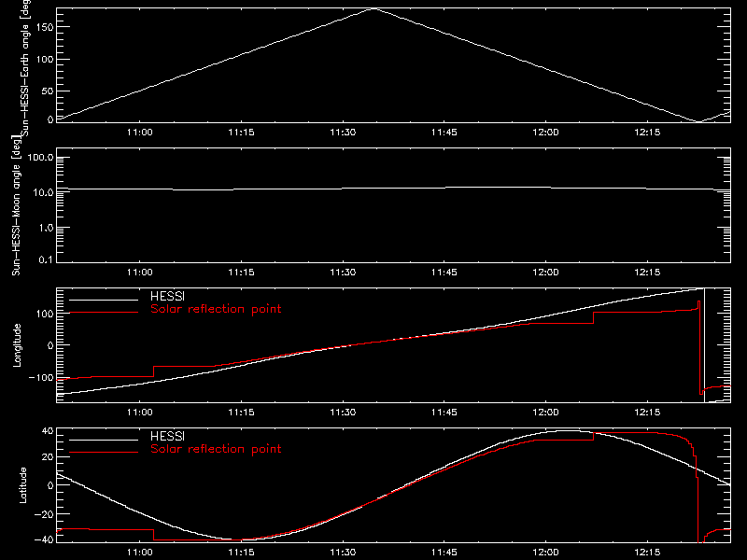Select HESSI legend label in Longitude plot
This screenshot has width=747, height=560.
(167, 296)
